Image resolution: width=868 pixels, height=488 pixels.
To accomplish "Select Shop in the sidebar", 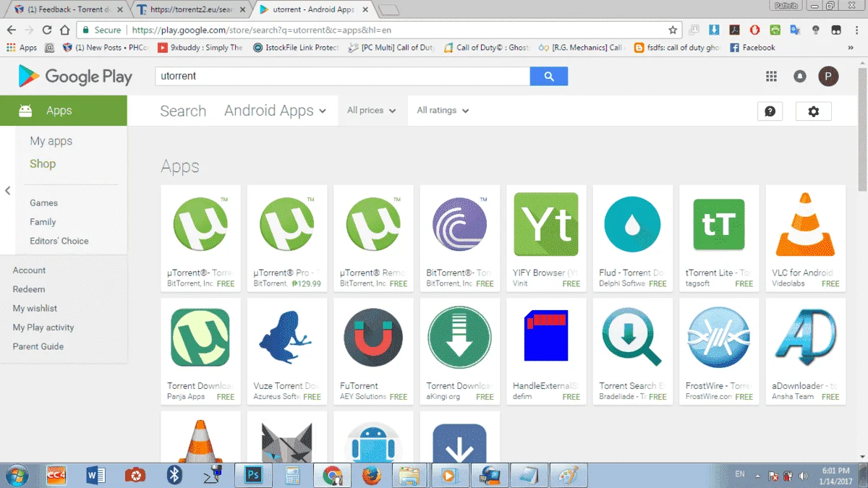I will [43, 164].
